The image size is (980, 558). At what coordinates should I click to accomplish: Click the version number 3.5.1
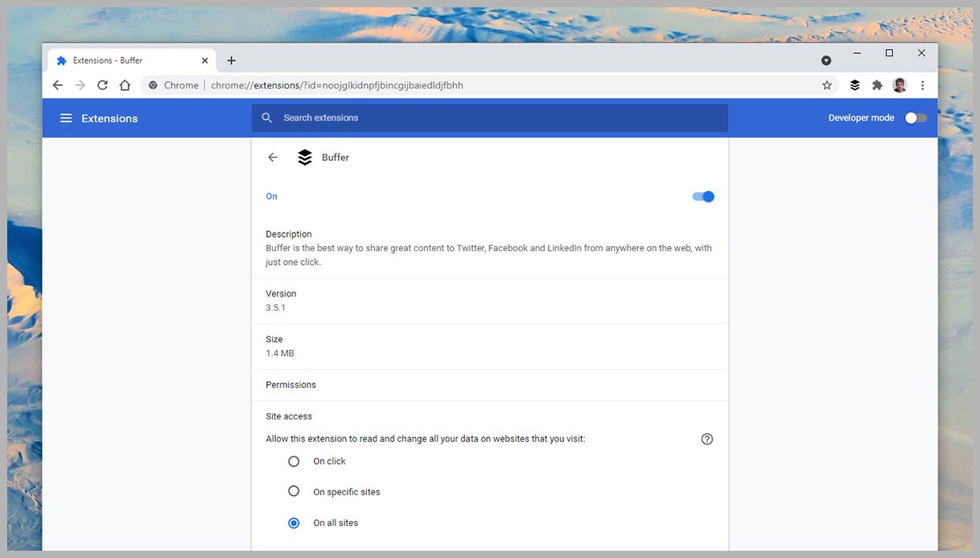(275, 308)
